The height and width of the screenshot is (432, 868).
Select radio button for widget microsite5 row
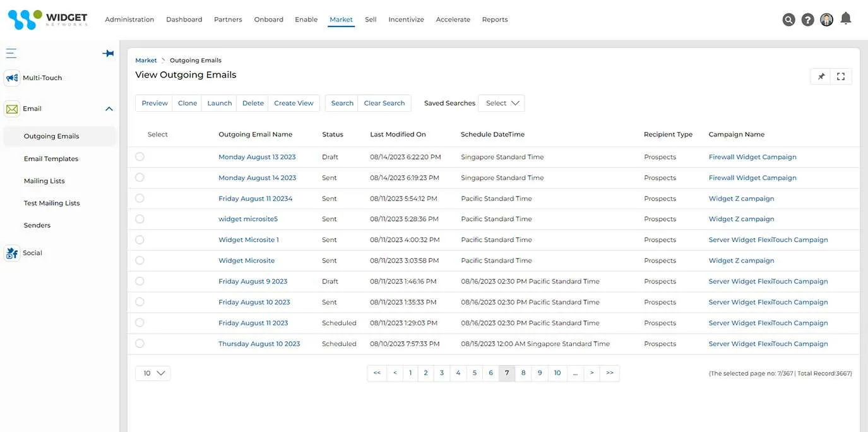tap(140, 219)
